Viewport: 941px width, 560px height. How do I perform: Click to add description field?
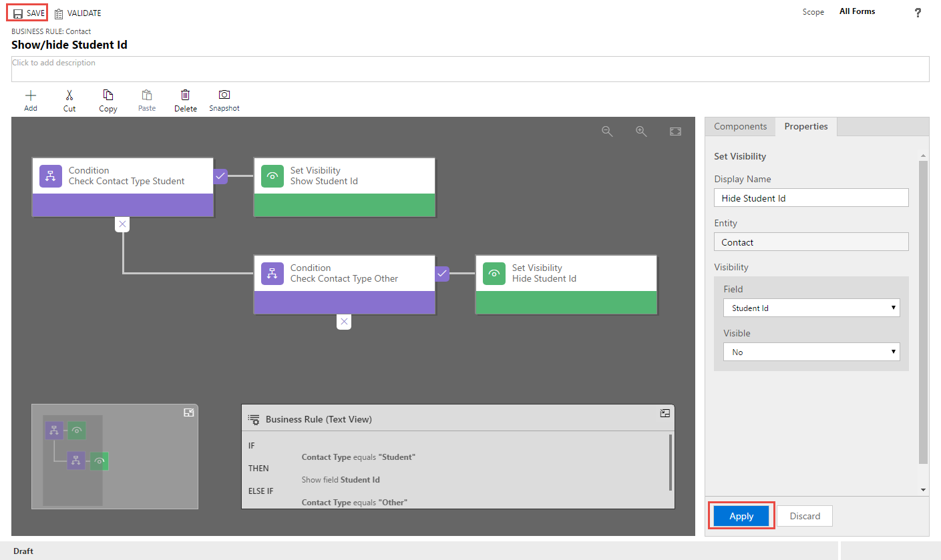point(470,69)
